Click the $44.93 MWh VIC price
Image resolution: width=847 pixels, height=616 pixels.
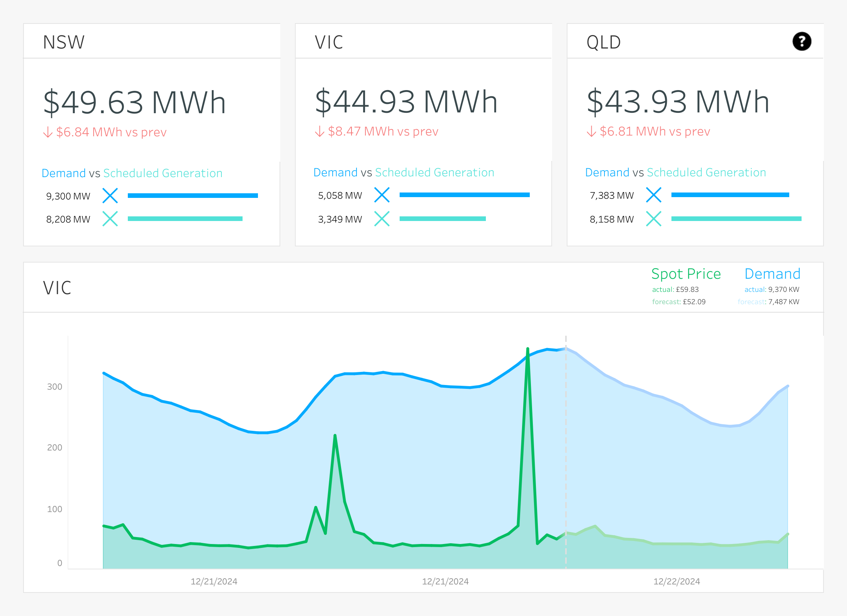point(407,102)
